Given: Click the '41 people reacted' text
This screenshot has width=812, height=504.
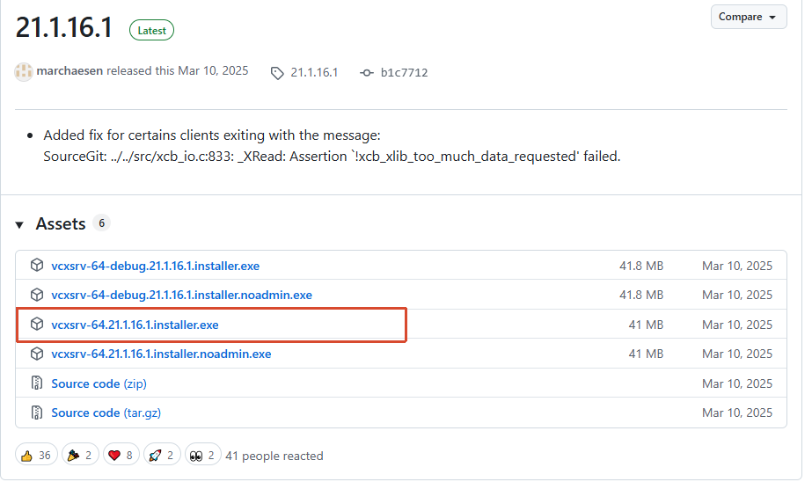Looking at the screenshot, I should pos(274,456).
